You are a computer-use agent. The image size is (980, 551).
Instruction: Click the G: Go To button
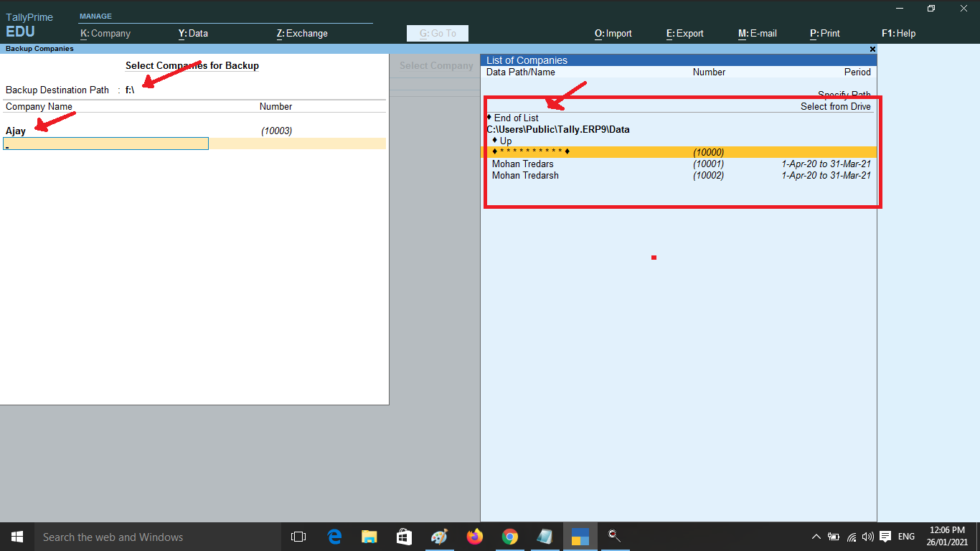(438, 33)
